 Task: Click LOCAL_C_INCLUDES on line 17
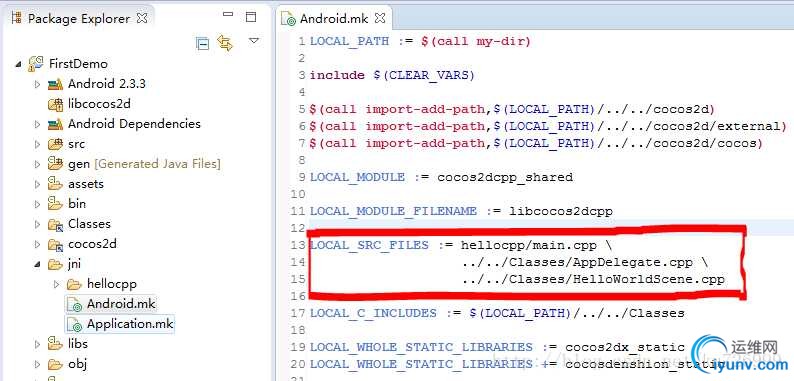pyautogui.click(x=373, y=313)
